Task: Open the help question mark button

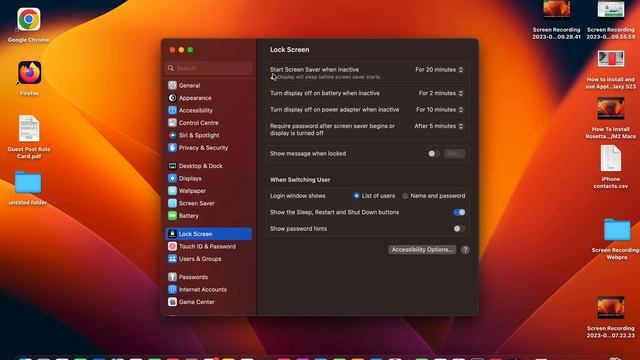Action: [465, 250]
